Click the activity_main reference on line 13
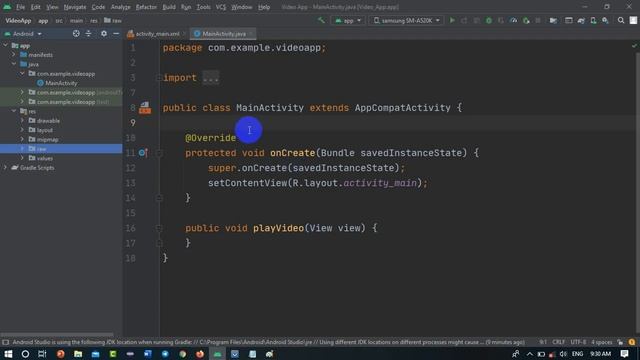Viewport: 640px width, 360px height. point(380,183)
